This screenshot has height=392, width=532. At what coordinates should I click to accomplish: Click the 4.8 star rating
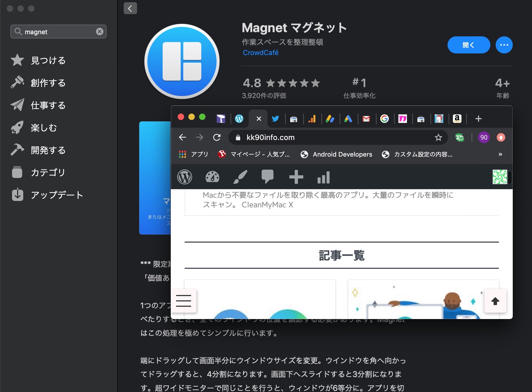[281, 83]
